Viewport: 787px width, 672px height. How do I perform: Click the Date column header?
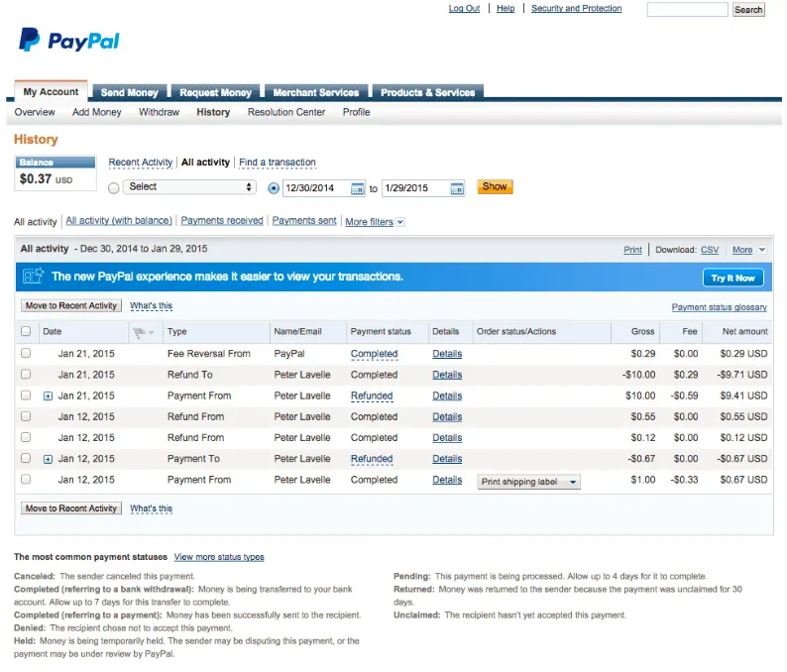click(x=53, y=331)
